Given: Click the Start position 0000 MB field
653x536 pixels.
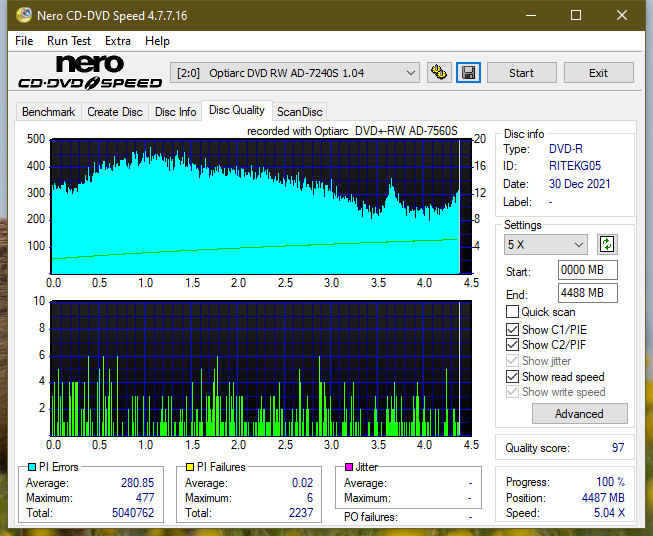Looking at the screenshot, I should pyautogui.click(x=588, y=270).
